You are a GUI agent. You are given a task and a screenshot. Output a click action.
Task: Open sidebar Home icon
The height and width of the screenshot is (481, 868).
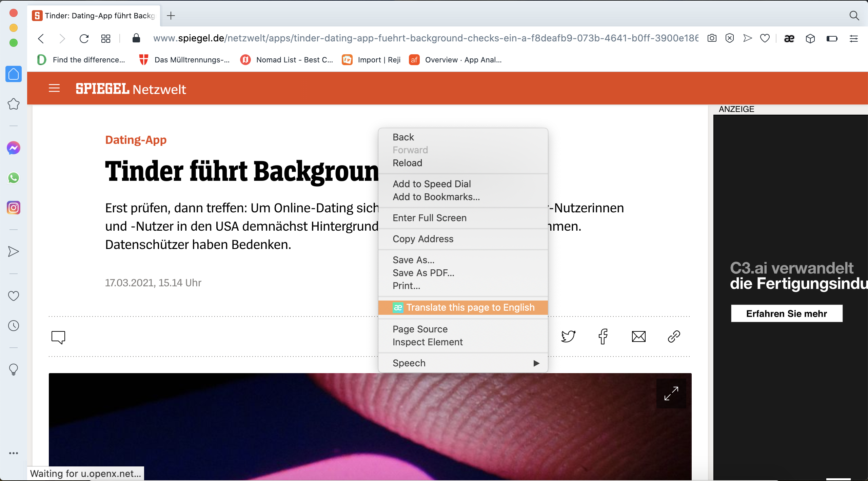pyautogui.click(x=14, y=74)
